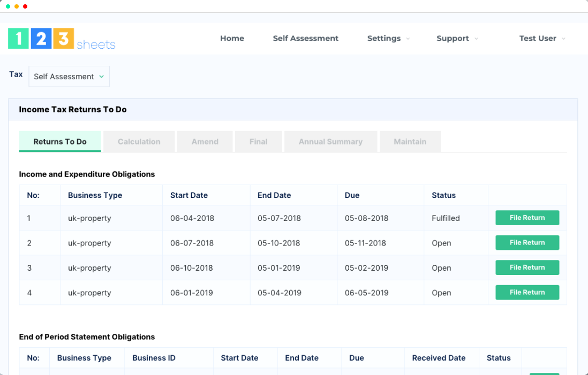
Task: Open the Maintain tab
Action: [x=410, y=141]
